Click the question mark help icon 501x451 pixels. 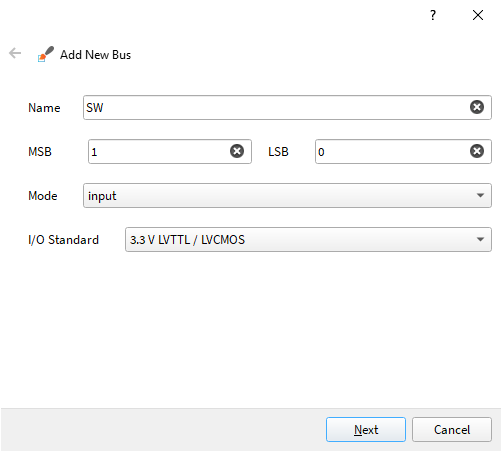click(433, 15)
